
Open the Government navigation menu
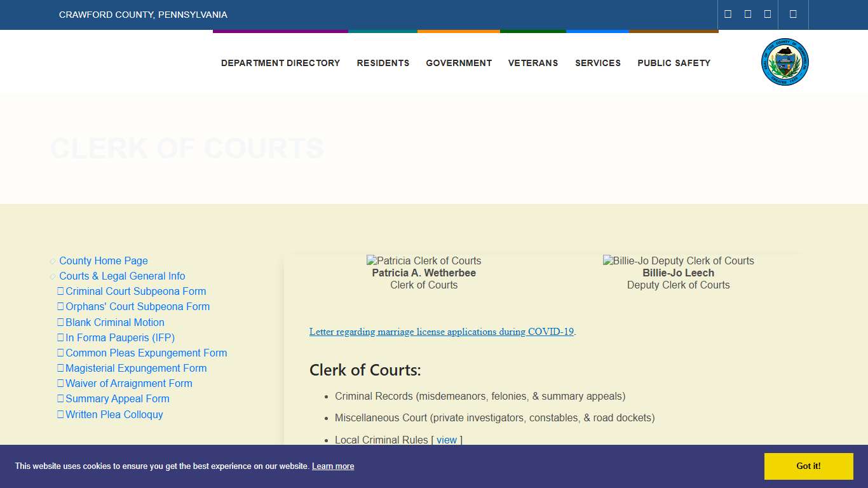coord(459,63)
